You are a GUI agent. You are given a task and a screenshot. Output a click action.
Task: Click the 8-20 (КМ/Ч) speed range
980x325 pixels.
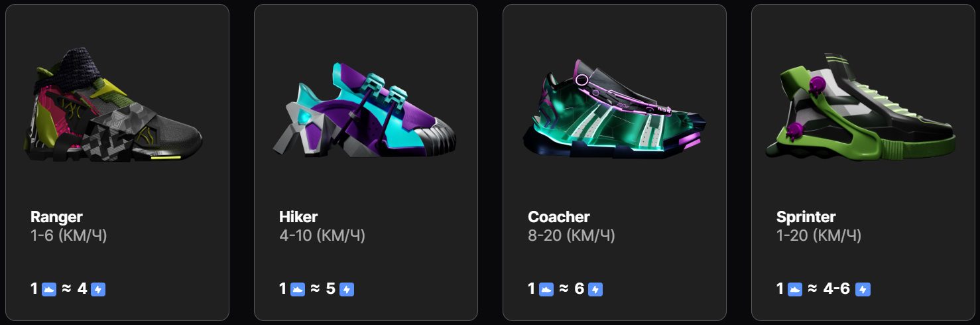(572, 235)
